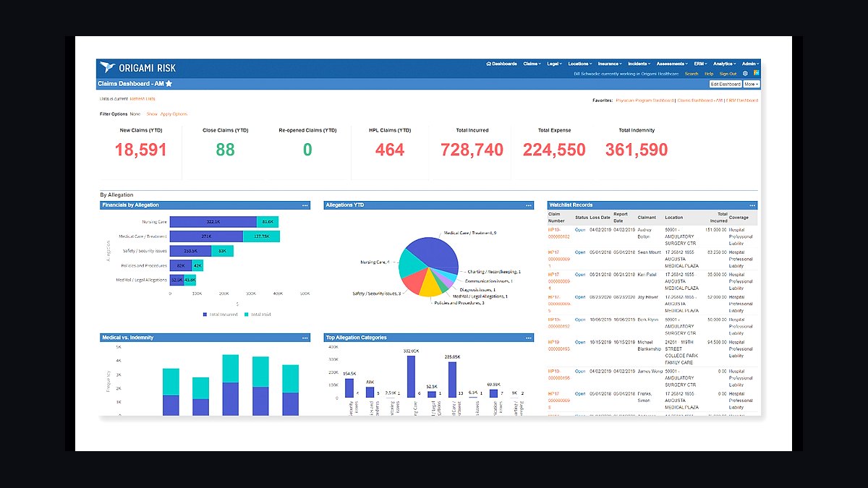
Task: Click the Safety / Security Issues bar 158.5K
Action: click(x=191, y=251)
